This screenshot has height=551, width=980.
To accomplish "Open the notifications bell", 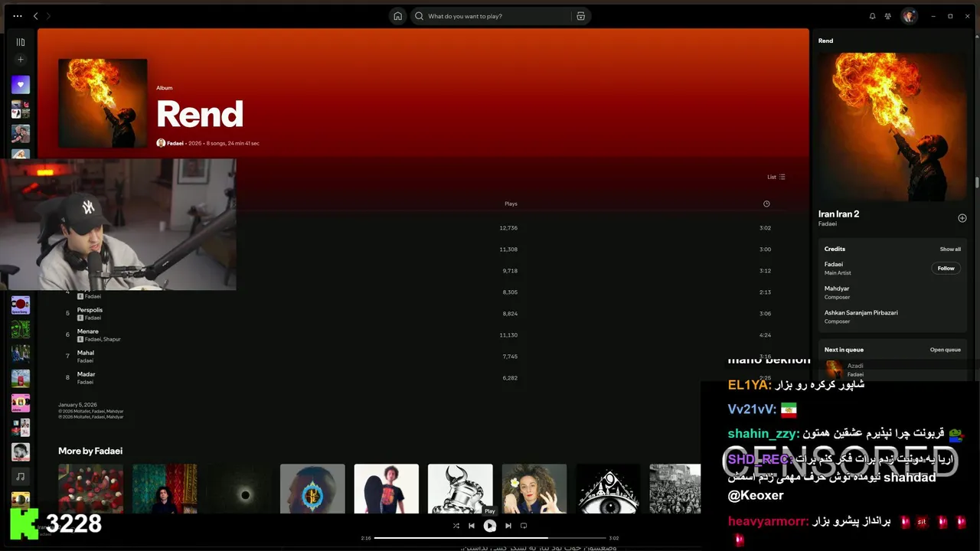I will (x=872, y=16).
